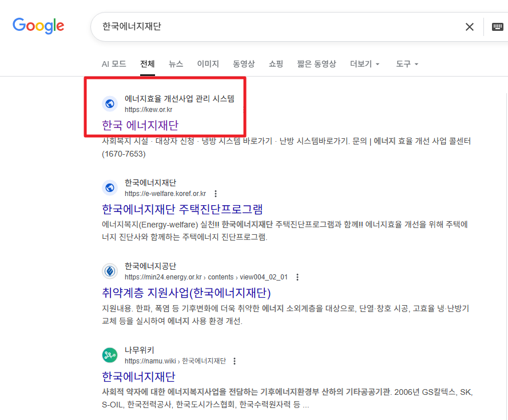This screenshot has height=420, width=508.
Task: Clear the search box with the X icon
Action: click(x=470, y=27)
